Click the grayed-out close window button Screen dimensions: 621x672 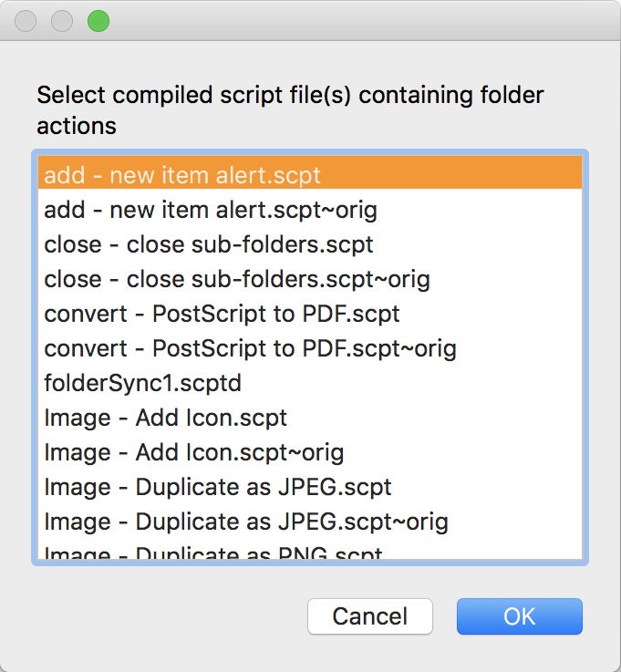[x=26, y=21]
